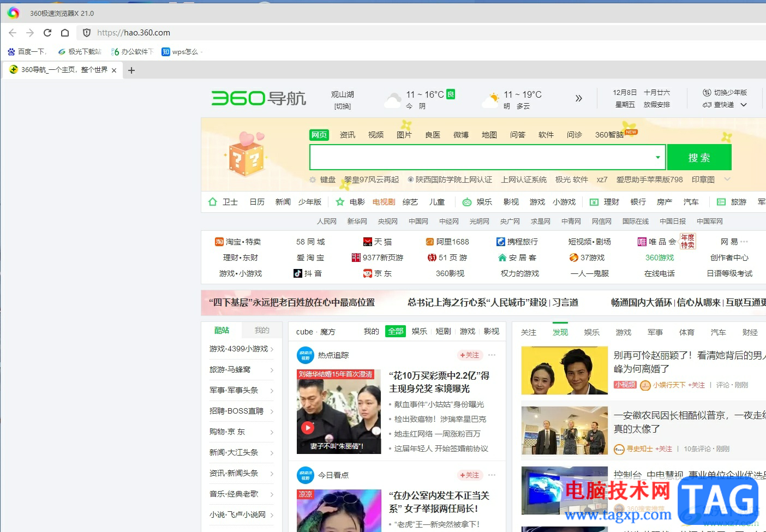Open the 电视剧 category link
Image resolution: width=766 pixels, height=532 pixels.
coord(384,202)
